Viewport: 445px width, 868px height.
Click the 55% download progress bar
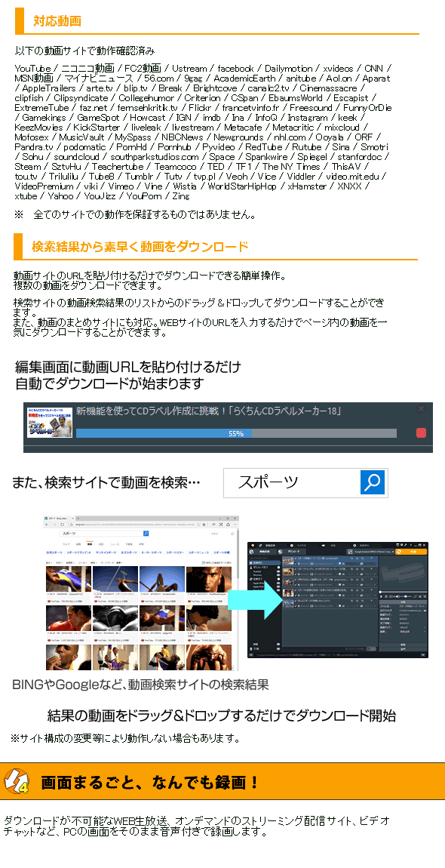[x=236, y=433]
